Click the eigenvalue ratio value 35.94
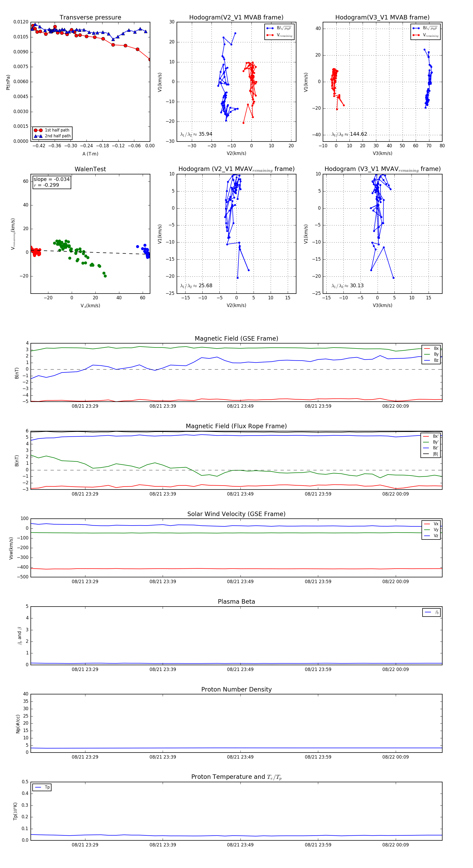The width and height of the screenshot is (473, 868). (205, 134)
